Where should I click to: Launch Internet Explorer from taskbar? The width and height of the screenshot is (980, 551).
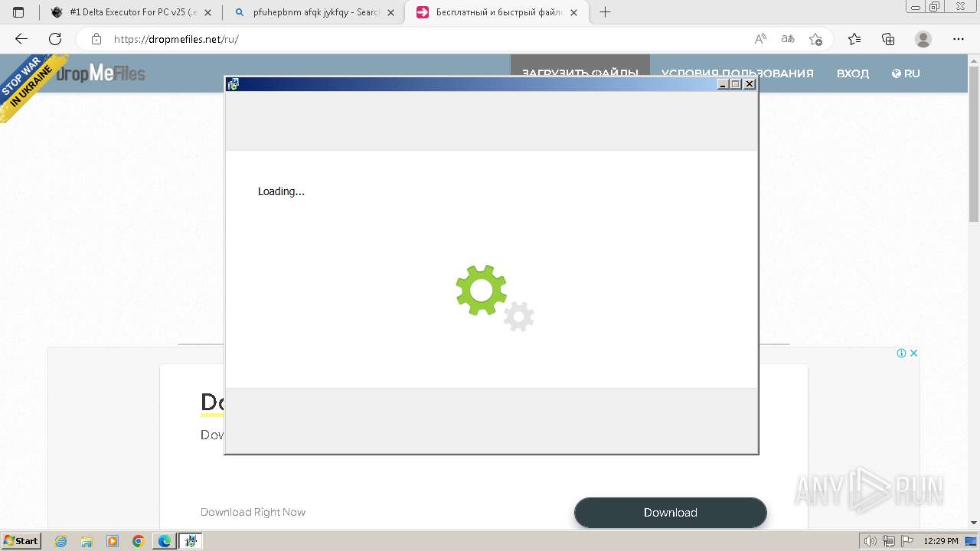[x=61, y=541]
